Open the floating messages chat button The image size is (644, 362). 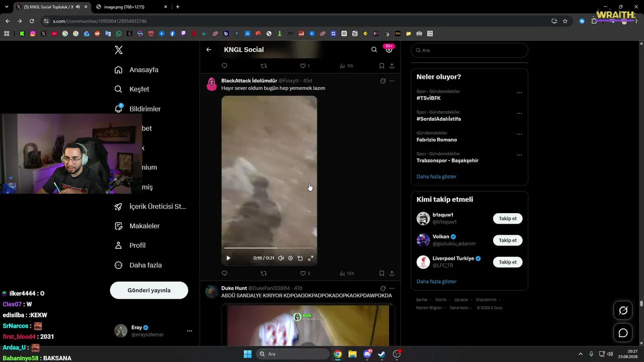tap(623, 333)
